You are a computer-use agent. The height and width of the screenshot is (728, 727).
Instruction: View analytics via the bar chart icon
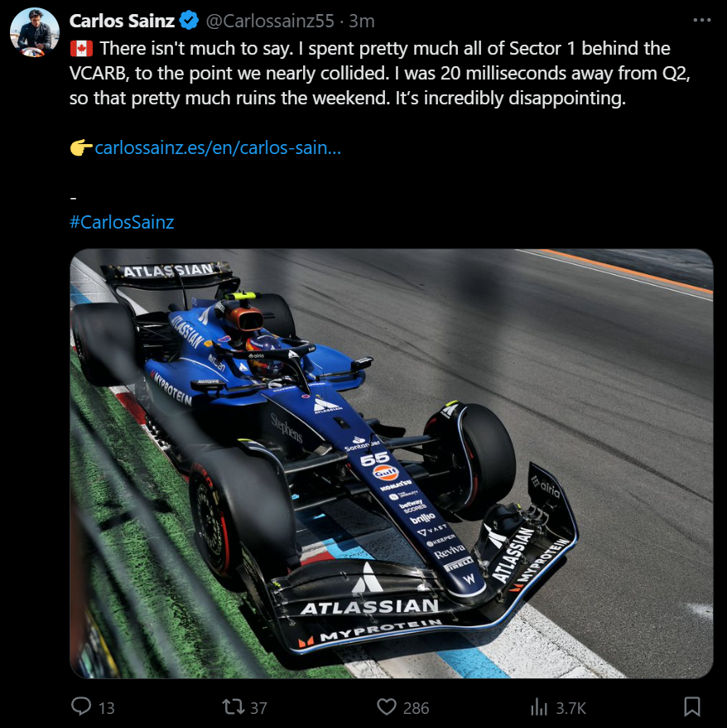(x=539, y=706)
